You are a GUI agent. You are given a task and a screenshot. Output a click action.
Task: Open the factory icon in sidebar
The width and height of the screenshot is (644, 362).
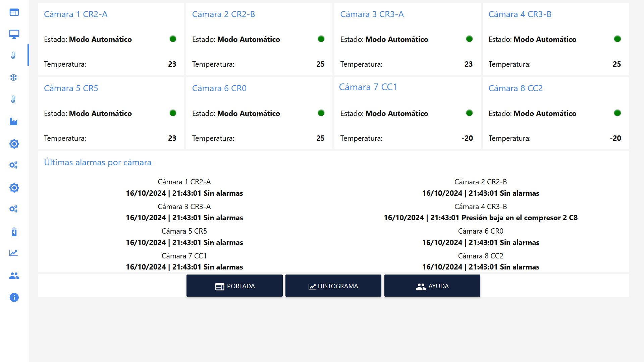[13, 121]
